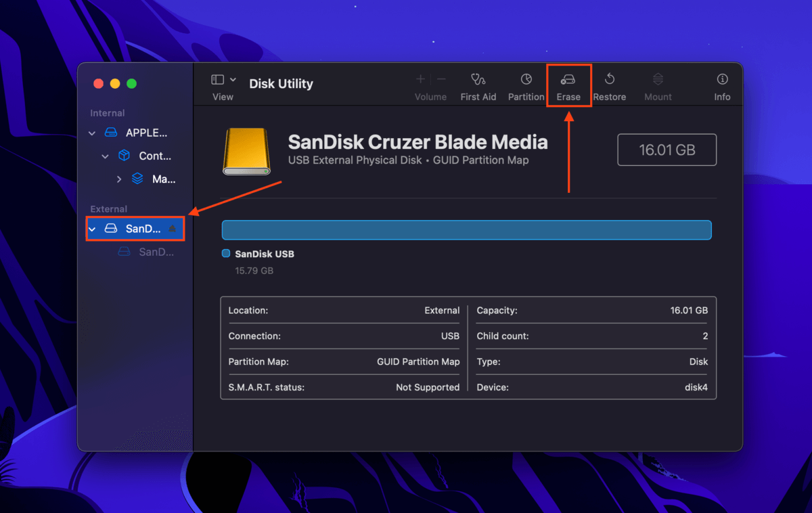Expand the View dropdown chevron
The width and height of the screenshot is (812, 513).
233,80
